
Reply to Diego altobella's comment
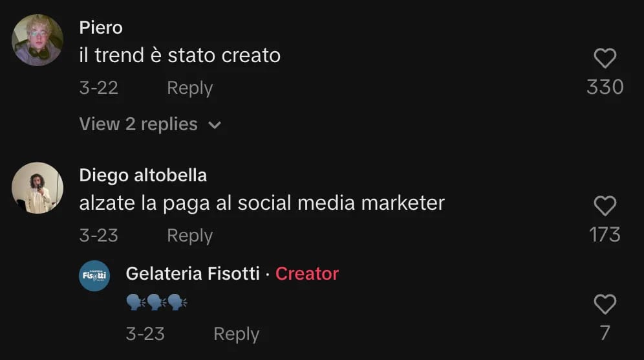click(189, 236)
